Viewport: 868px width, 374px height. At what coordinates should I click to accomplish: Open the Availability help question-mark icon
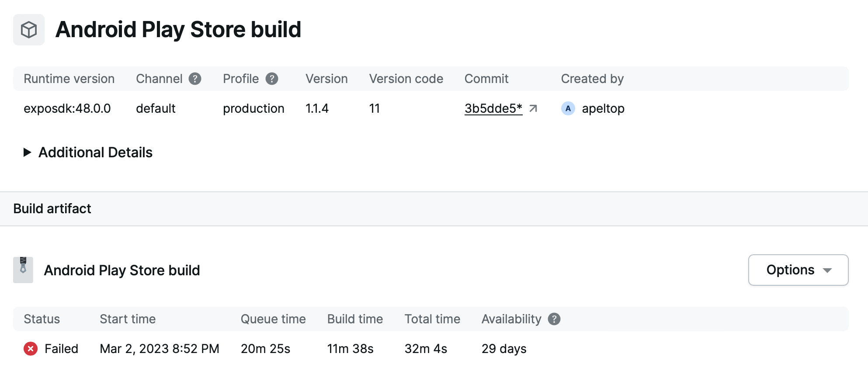pyautogui.click(x=554, y=319)
